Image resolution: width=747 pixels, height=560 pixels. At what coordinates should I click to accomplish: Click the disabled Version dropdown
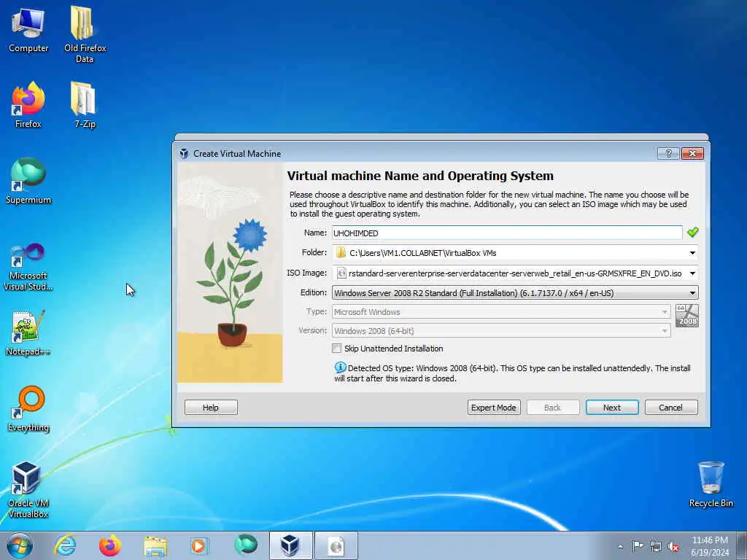[x=501, y=330]
